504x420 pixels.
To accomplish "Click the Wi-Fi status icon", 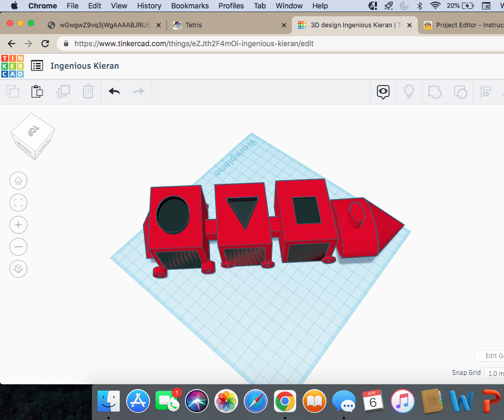I will 435,6.
